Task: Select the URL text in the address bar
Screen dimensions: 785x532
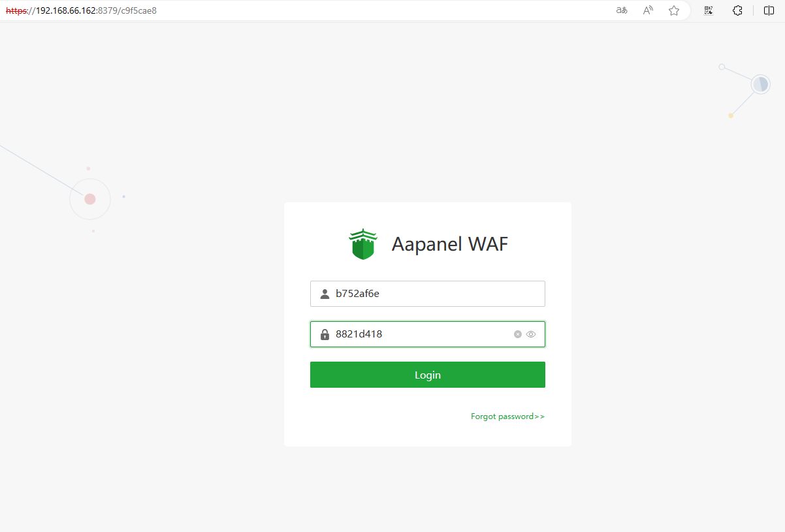Action: click(81, 10)
